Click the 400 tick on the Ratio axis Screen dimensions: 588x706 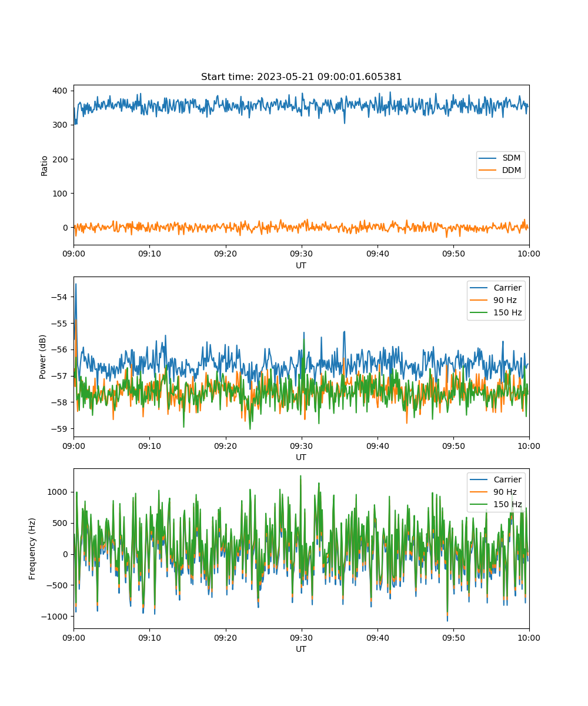pyautogui.click(x=61, y=91)
